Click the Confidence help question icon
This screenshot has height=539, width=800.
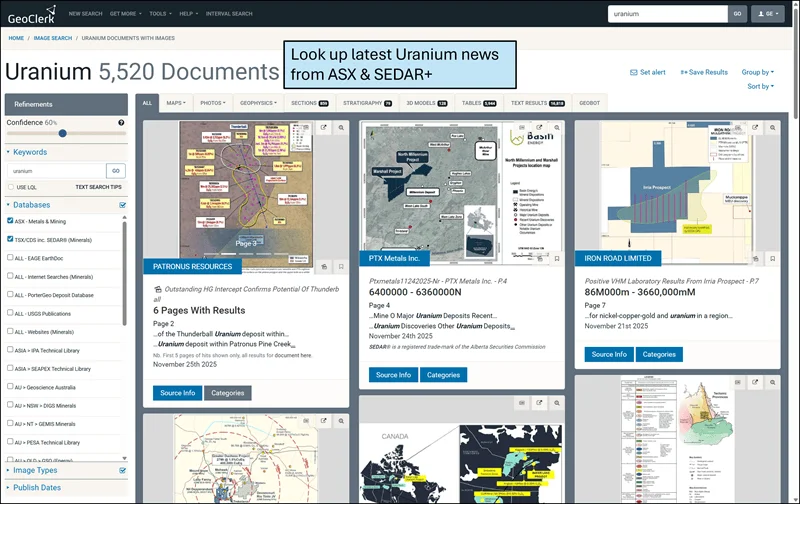[x=121, y=123]
